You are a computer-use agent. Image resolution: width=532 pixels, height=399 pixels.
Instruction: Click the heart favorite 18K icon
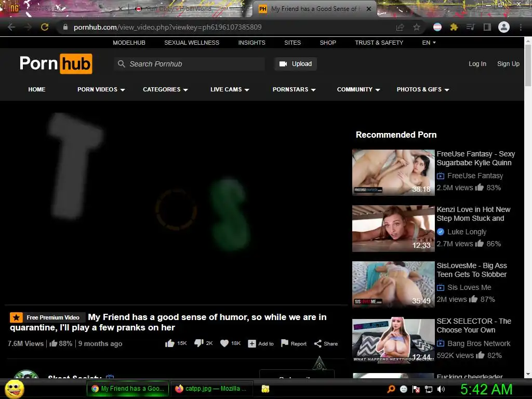click(224, 343)
